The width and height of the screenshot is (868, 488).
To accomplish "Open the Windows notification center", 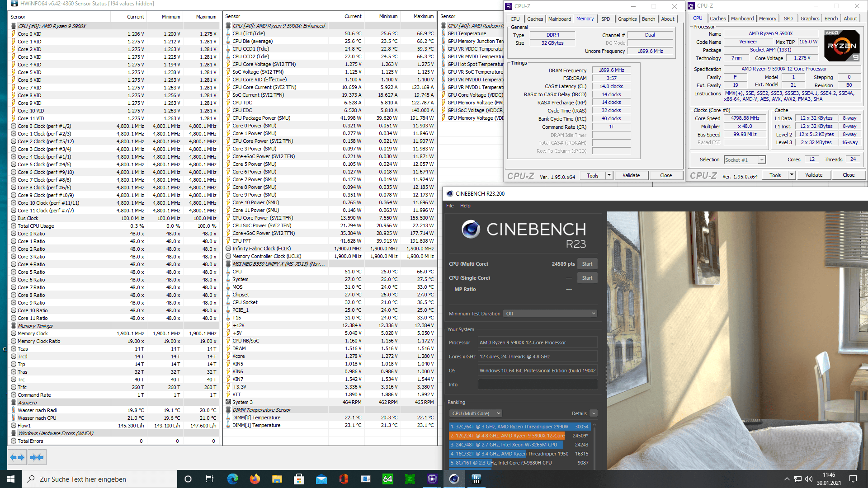I will 853,479.
